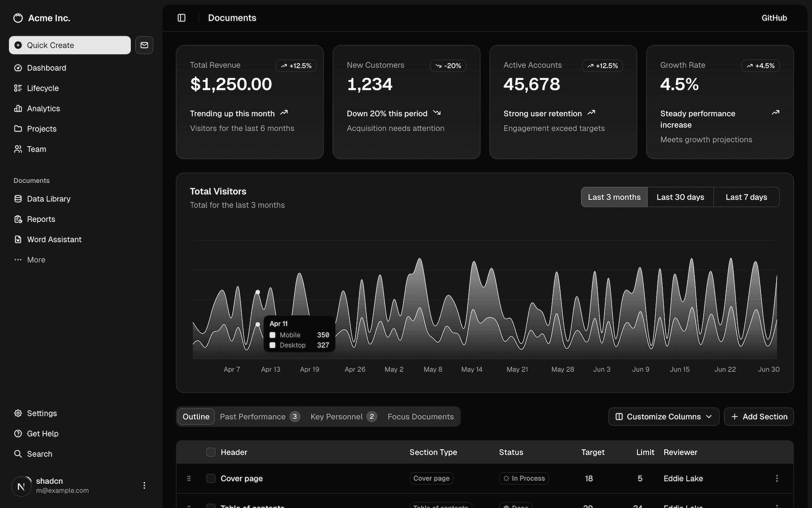Click the Analytics chart icon
812x508 pixels.
tap(18, 108)
